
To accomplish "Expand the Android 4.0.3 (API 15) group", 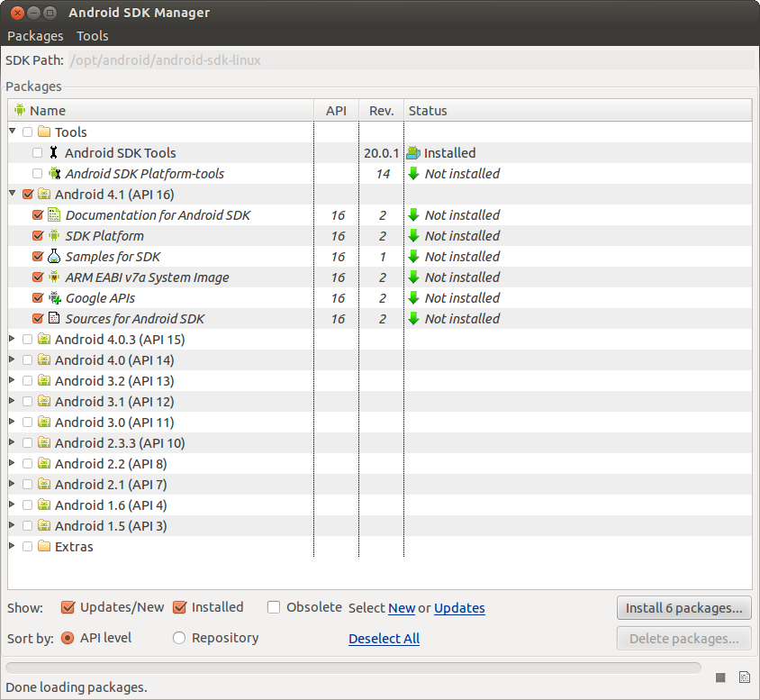I will 12,339.
